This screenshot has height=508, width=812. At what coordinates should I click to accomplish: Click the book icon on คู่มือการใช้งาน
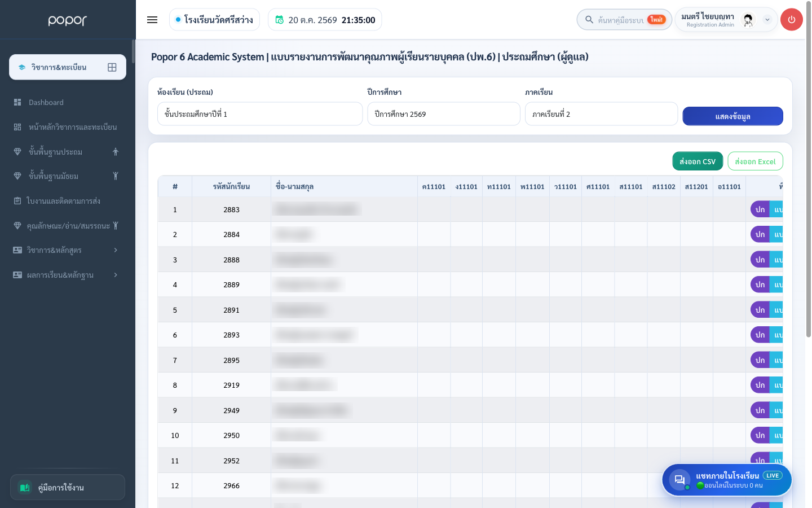coord(25,487)
